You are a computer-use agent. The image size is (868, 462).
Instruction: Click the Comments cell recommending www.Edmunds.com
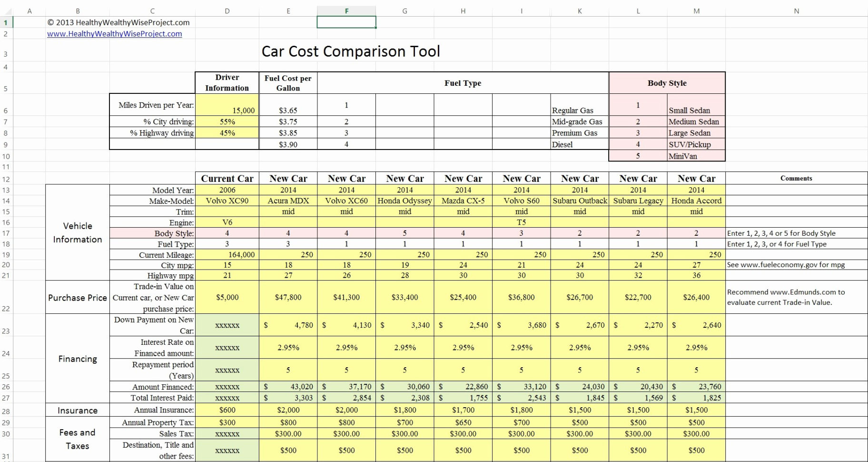[x=796, y=297]
